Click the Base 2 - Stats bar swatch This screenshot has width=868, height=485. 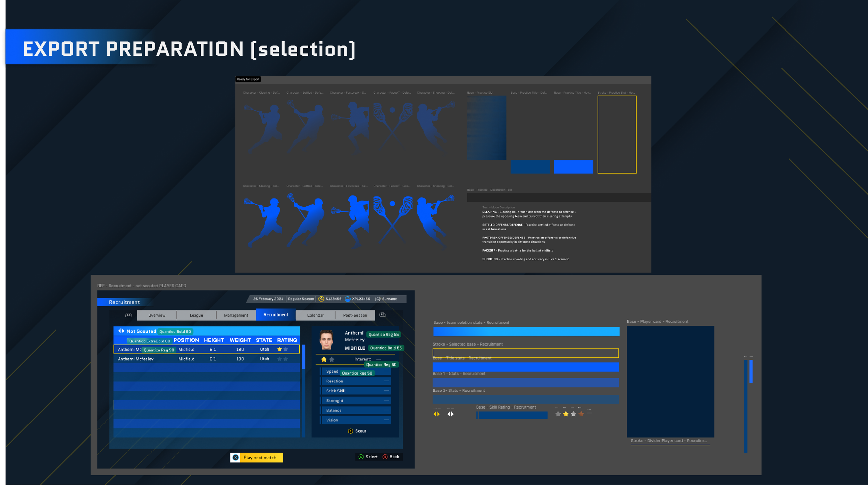(526, 399)
